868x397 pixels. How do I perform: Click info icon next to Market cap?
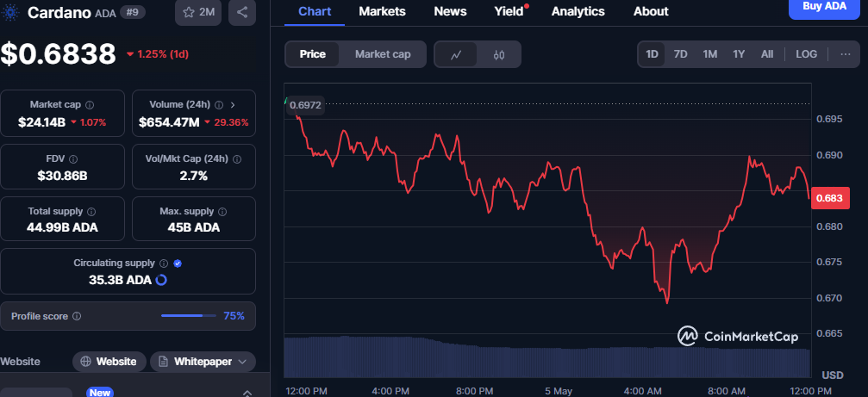pos(90,104)
